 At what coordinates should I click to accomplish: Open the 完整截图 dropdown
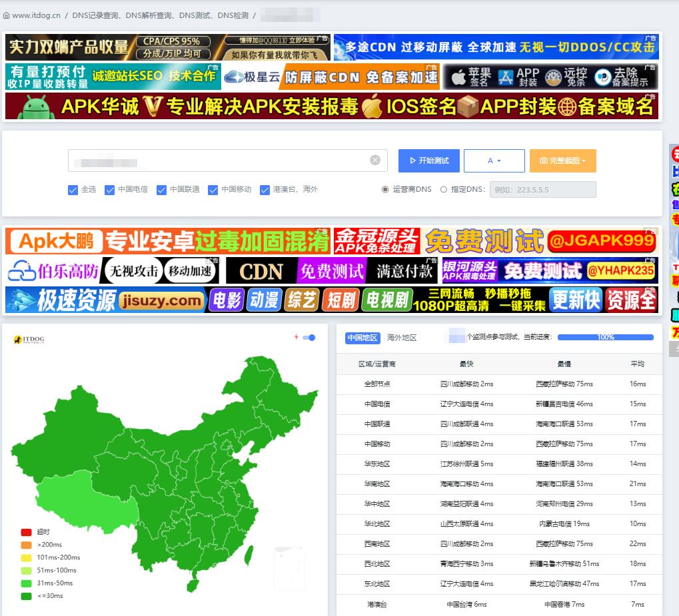563,160
